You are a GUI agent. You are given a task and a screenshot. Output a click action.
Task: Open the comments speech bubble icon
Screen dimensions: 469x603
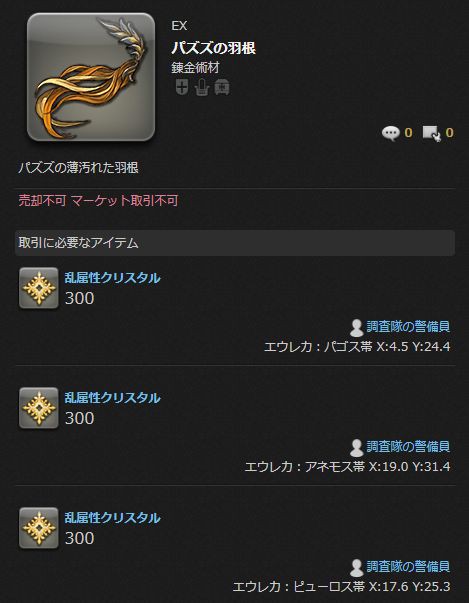tap(391, 133)
